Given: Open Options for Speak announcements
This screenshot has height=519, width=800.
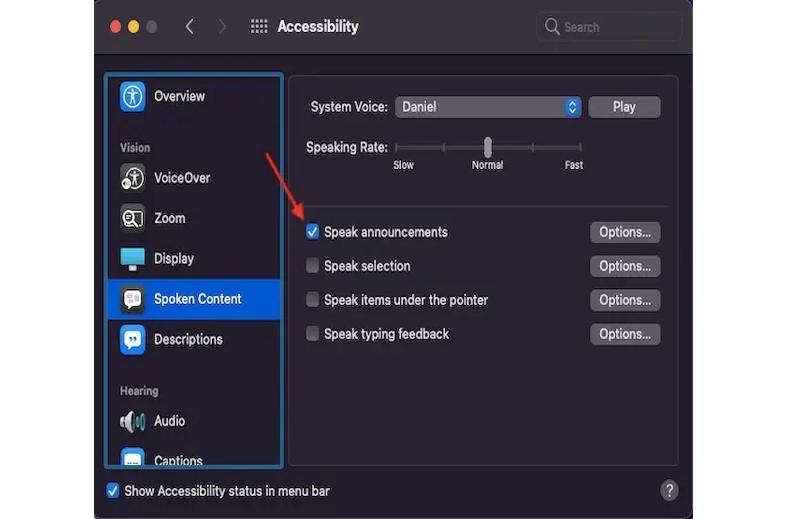Looking at the screenshot, I should click(x=625, y=232).
